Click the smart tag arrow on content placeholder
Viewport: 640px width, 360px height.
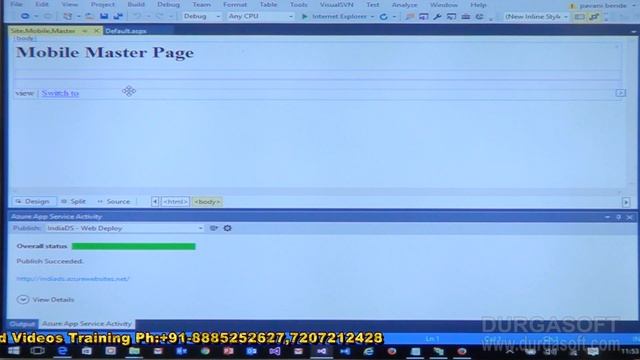621,93
